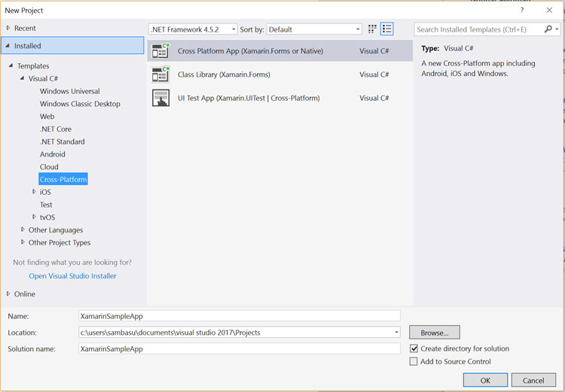Image resolution: width=565 pixels, height=392 pixels.
Task: Cancel the New Project dialog
Action: pyautogui.click(x=533, y=380)
